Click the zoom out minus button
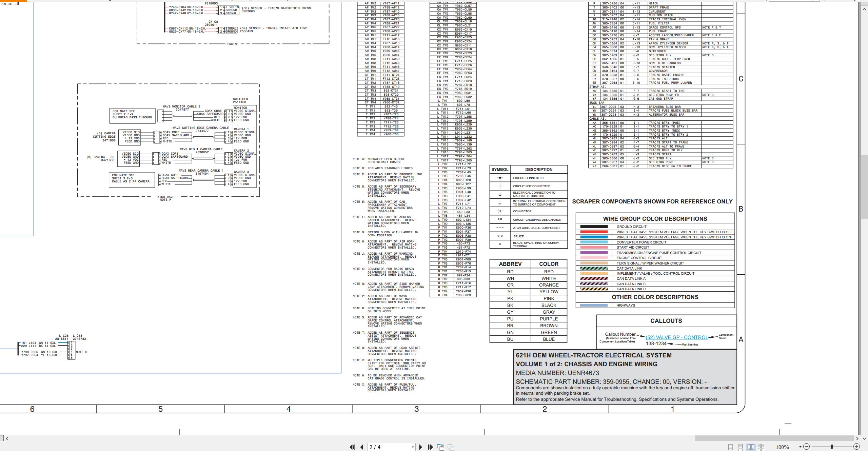This screenshot has height=451, width=868. tap(807, 447)
